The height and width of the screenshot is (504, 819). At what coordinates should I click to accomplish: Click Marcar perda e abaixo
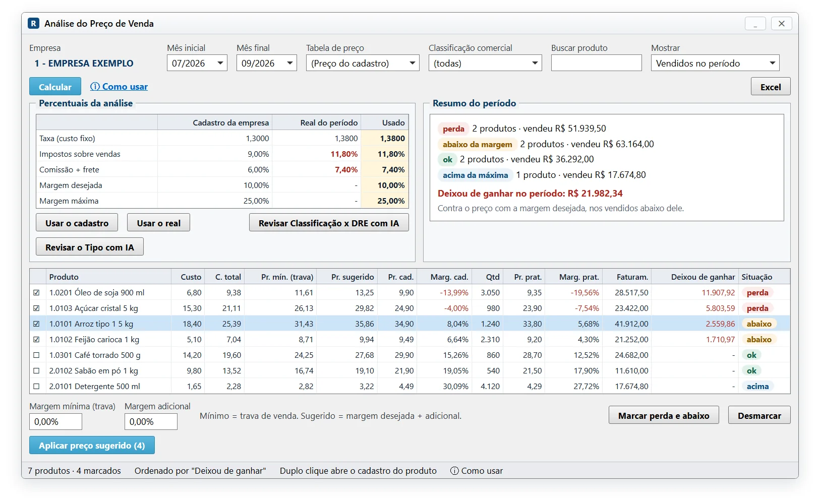664,415
